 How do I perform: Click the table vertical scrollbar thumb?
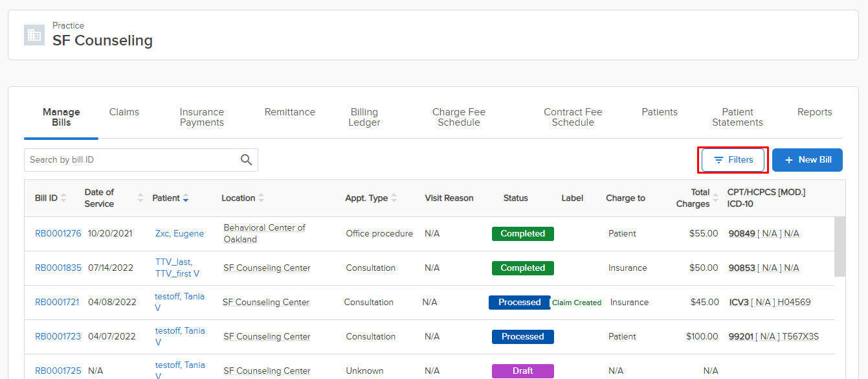840,247
